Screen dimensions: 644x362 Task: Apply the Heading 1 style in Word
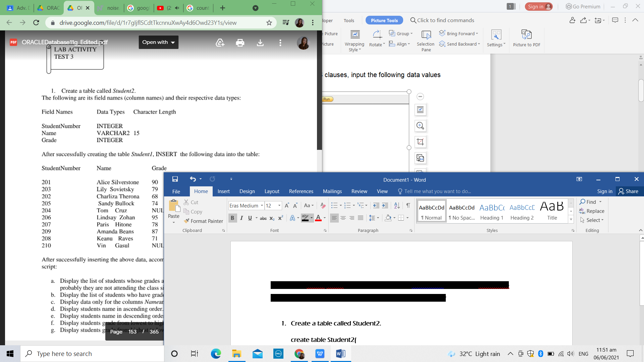pyautogui.click(x=492, y=211)
